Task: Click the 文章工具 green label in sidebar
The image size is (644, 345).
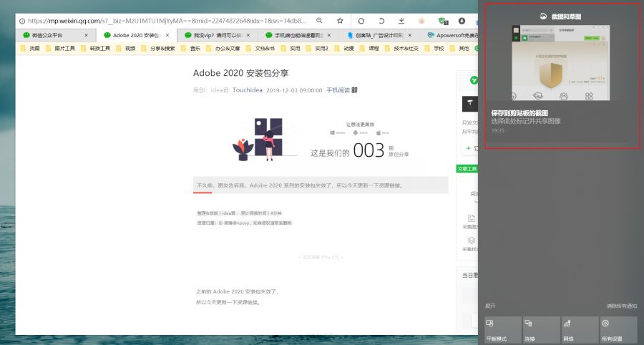Action: click(x=467, y=169)
